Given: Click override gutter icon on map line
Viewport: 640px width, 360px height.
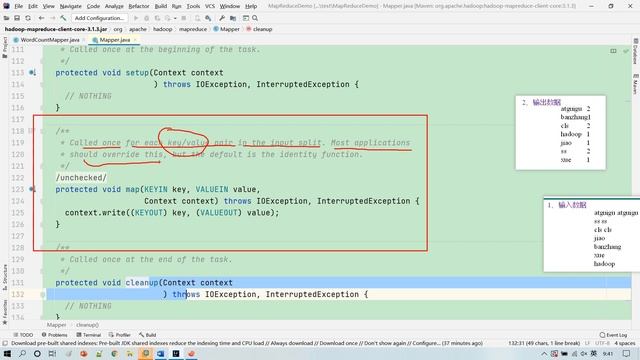Looking at the screenshot, I should click(32, 189).
